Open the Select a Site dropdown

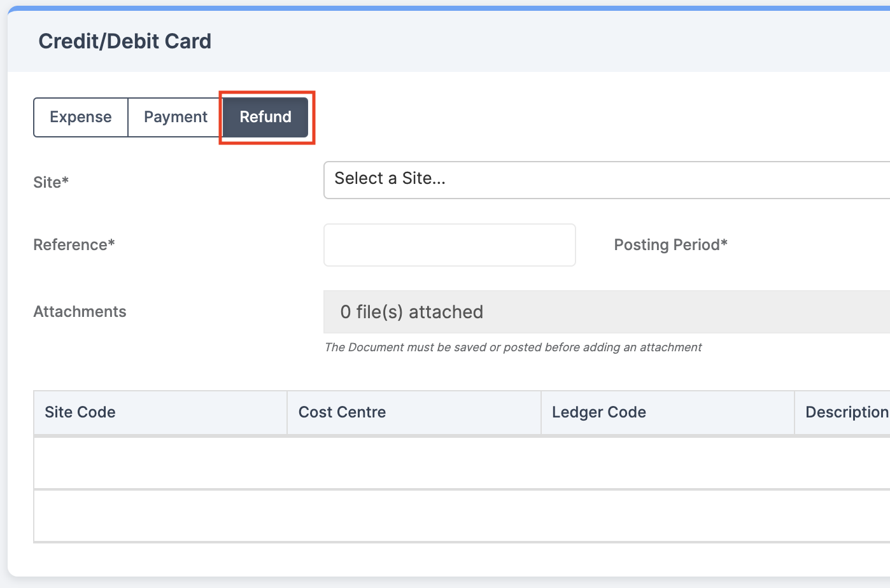tap(607, 179)
